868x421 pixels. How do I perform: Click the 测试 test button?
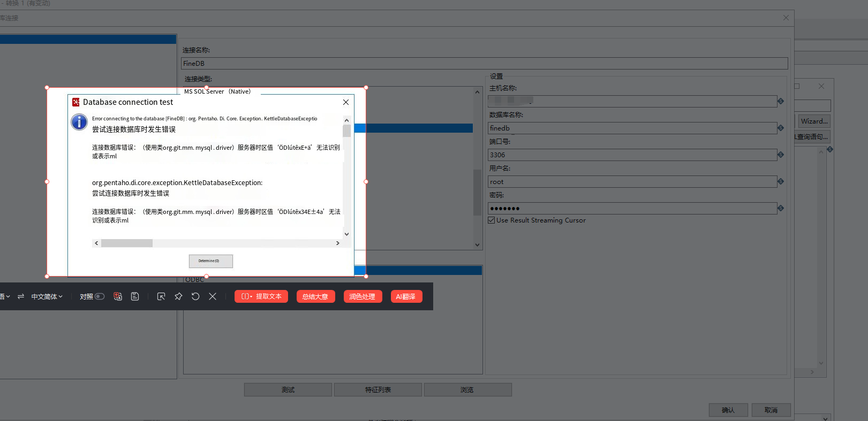click(x=288, y=390)
